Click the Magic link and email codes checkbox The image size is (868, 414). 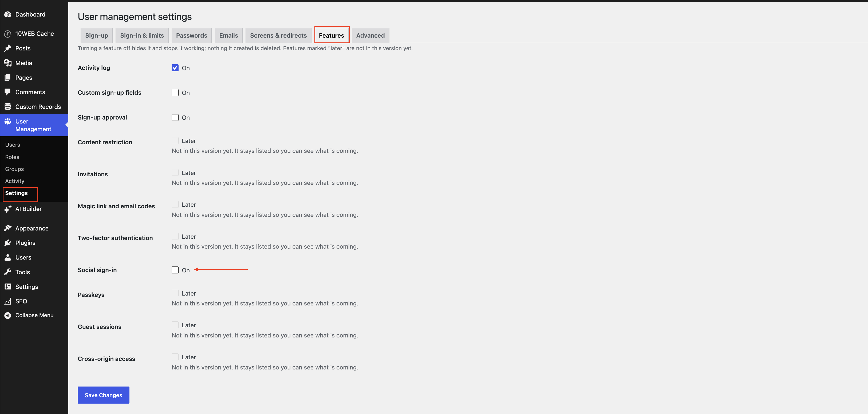click(175, 205)
